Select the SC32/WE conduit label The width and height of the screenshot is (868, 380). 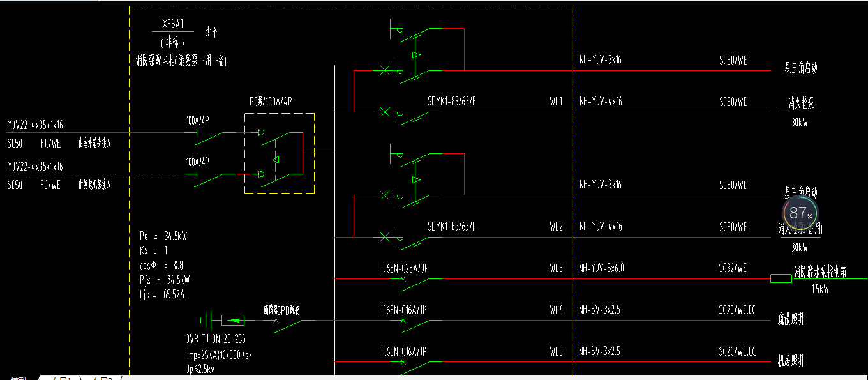[x=733, y=268]
